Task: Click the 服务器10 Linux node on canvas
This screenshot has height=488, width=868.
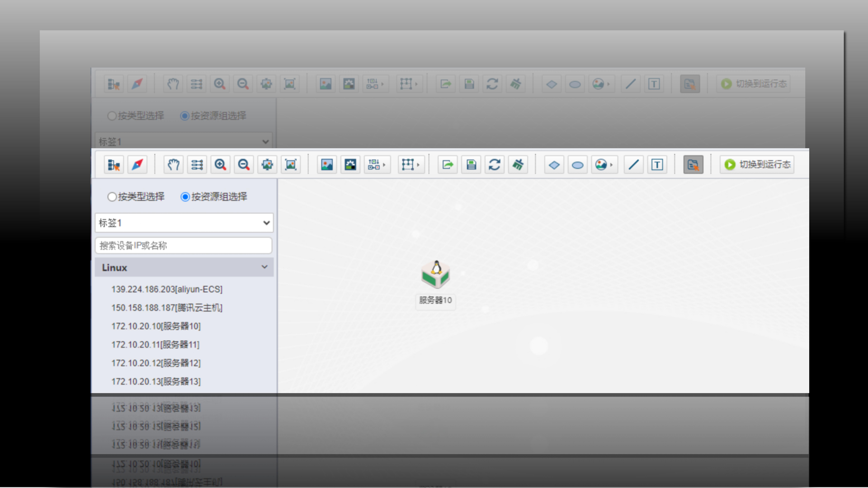Action: (436, 274)
